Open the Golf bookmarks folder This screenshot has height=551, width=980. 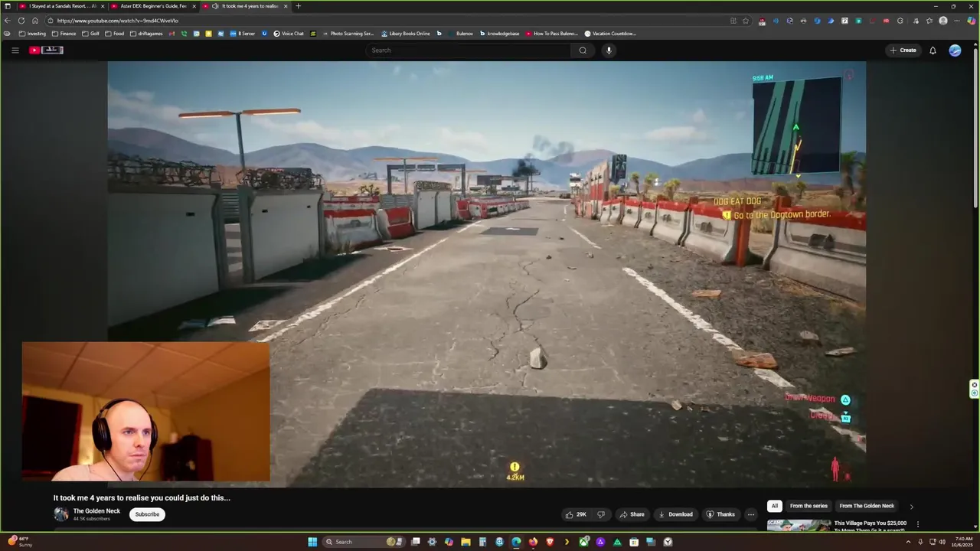(x=90, y=34)
